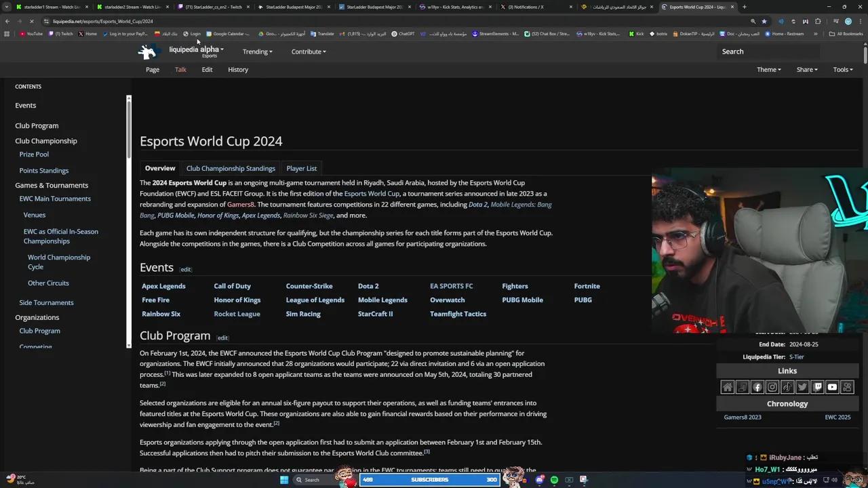
Task: Edit the Club Program section
Action: [222, 338]
